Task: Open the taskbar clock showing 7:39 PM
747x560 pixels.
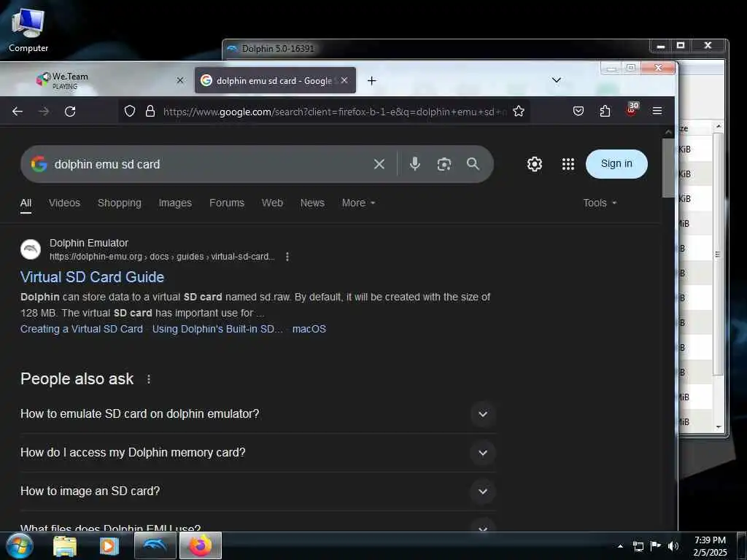Action: (710, 546)
